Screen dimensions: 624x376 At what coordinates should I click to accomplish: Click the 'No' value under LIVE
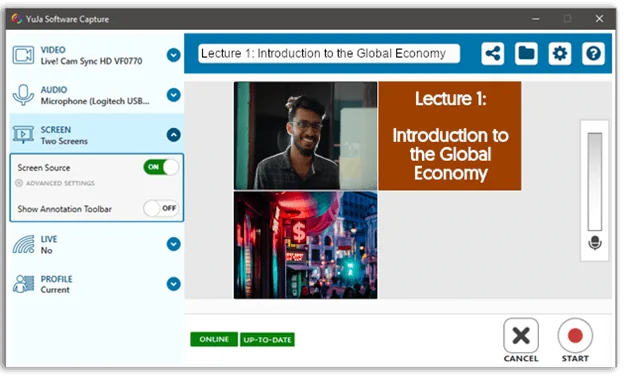point(47,251)
